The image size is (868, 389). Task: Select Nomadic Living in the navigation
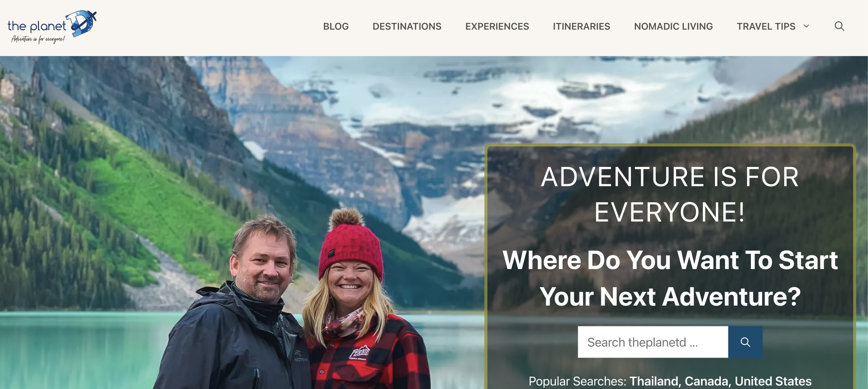point(674,26)
